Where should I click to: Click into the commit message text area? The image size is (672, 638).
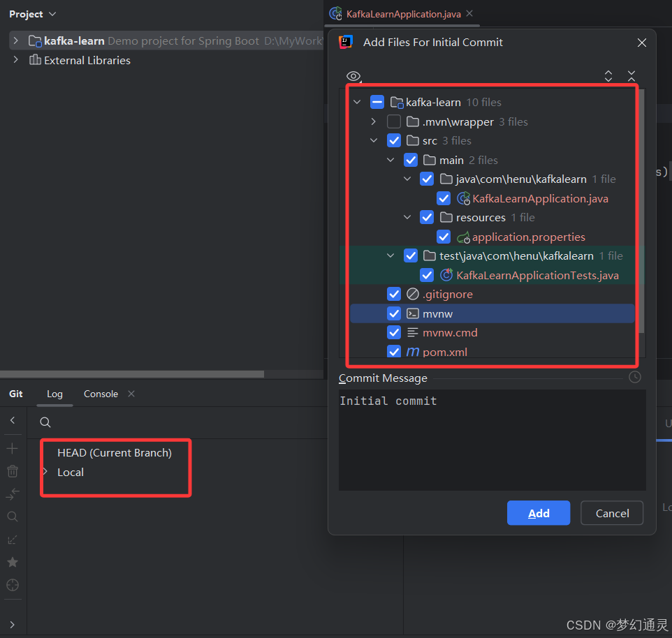[x=492, y=440]
